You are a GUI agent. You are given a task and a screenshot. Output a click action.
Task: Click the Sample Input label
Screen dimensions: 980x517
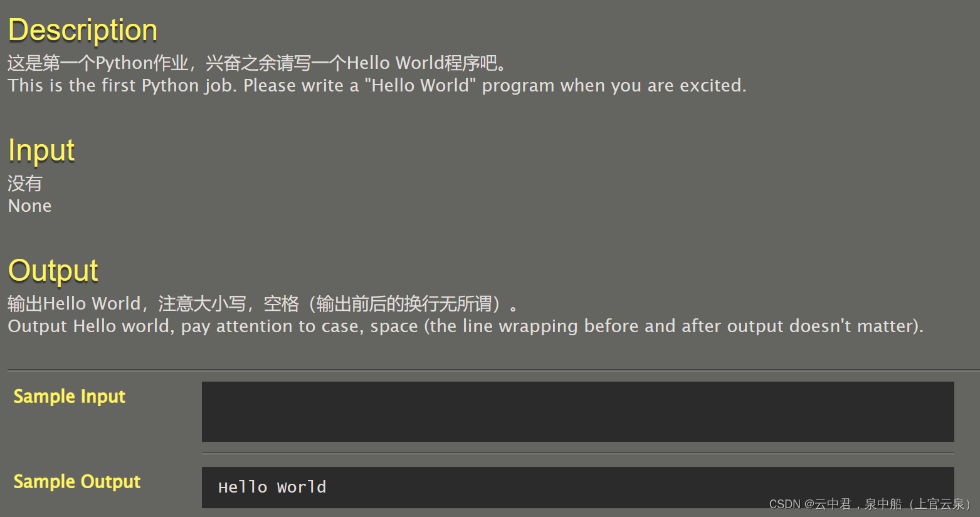70,397
